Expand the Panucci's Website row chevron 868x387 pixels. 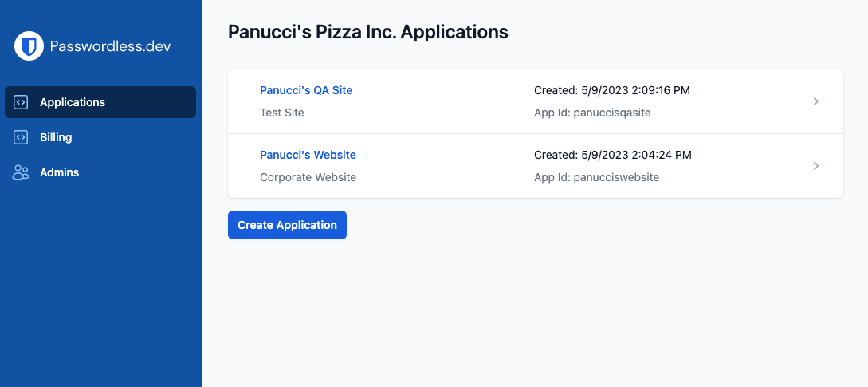815,166
